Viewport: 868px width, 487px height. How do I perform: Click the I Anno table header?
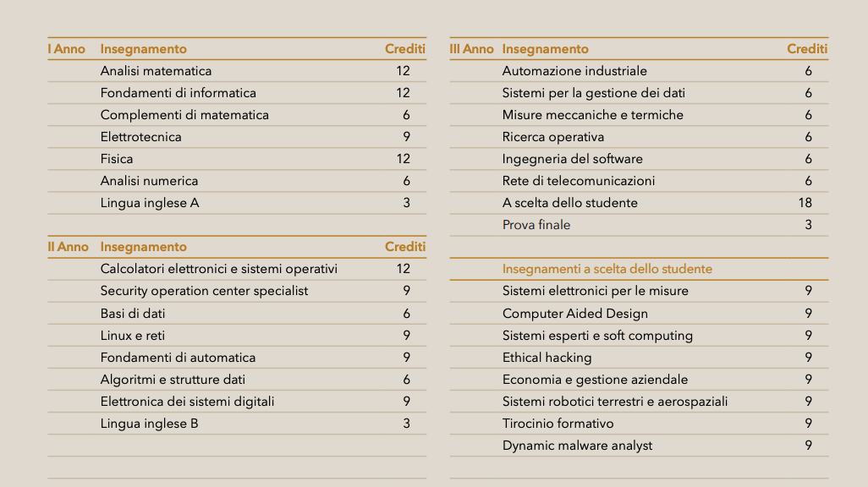(67, 49)
